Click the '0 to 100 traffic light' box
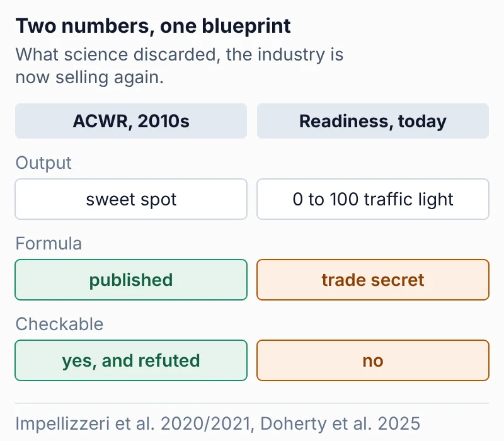This screenshot has width=504, height=441. pos(373,199)
